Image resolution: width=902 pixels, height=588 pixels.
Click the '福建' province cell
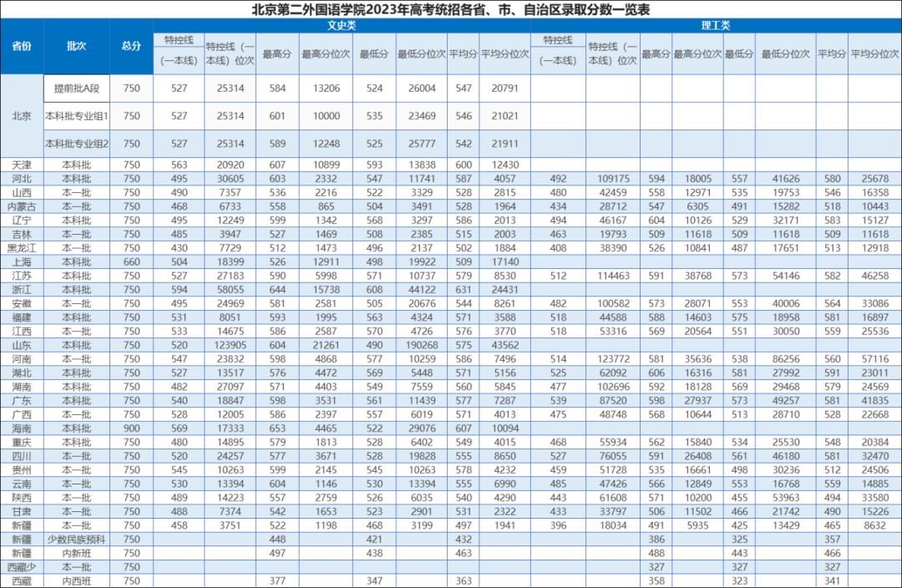pos(22,317)
